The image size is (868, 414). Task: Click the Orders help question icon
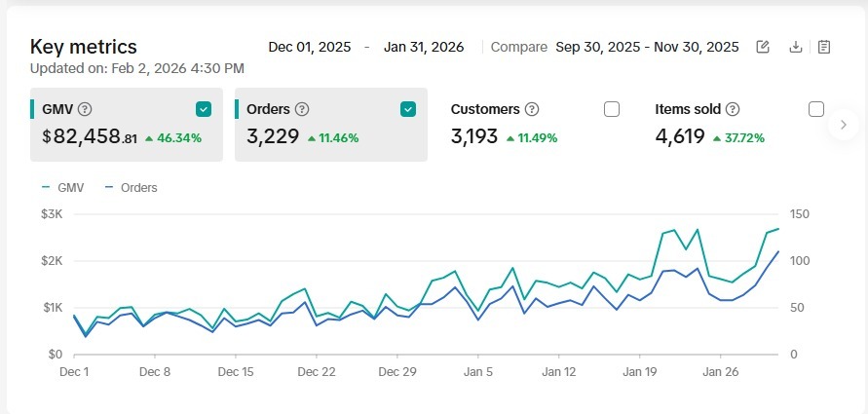point(302,109)
